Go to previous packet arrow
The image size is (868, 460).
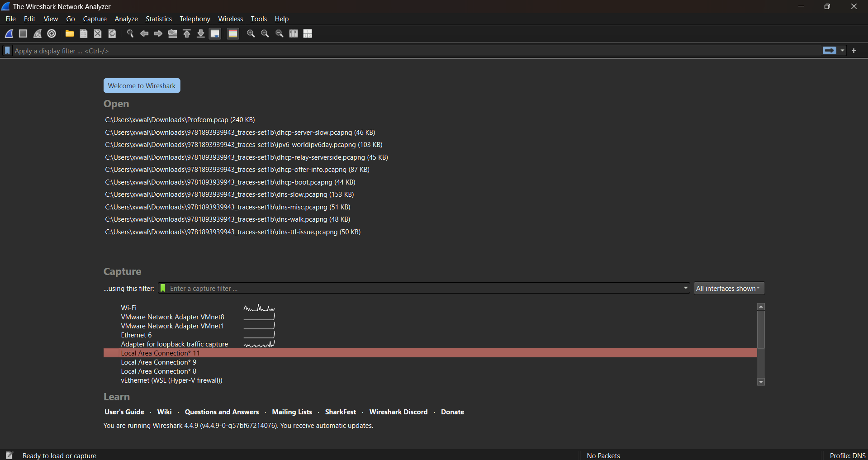tap(144, 34)
